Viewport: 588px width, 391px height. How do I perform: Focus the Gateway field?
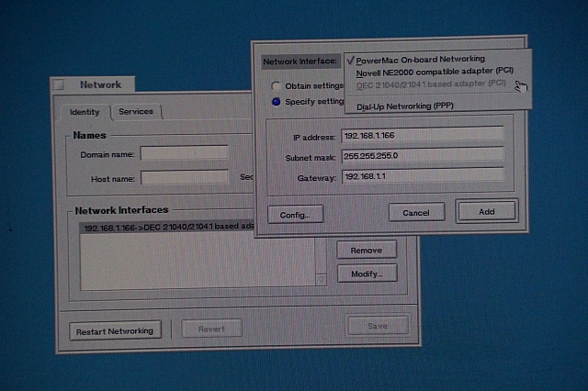click(423, 176)
